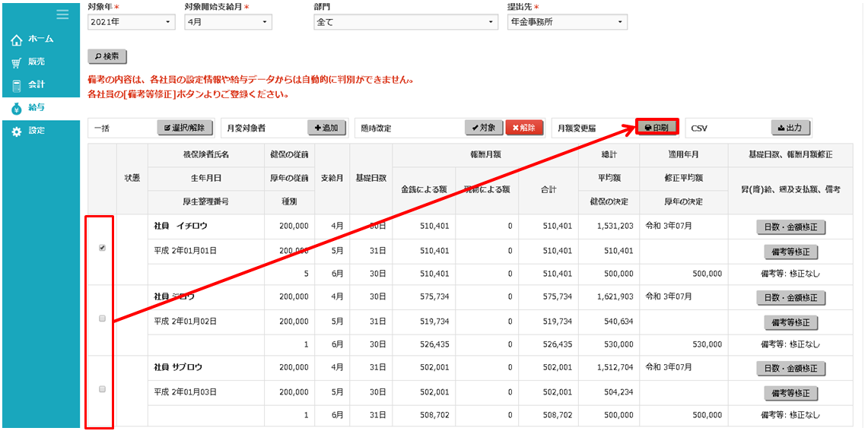The image size is (868, 431).
Task: Click the 追加 add button for 月変対象者
Action: click(326, 128)
